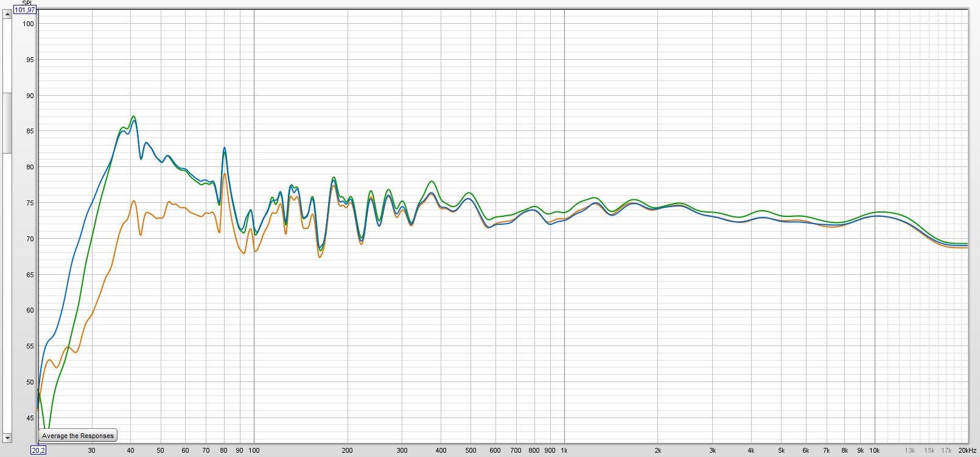Click the vertical scrollbar down arrow
This screenshot has width=980, height=457.
coord(7,438)
